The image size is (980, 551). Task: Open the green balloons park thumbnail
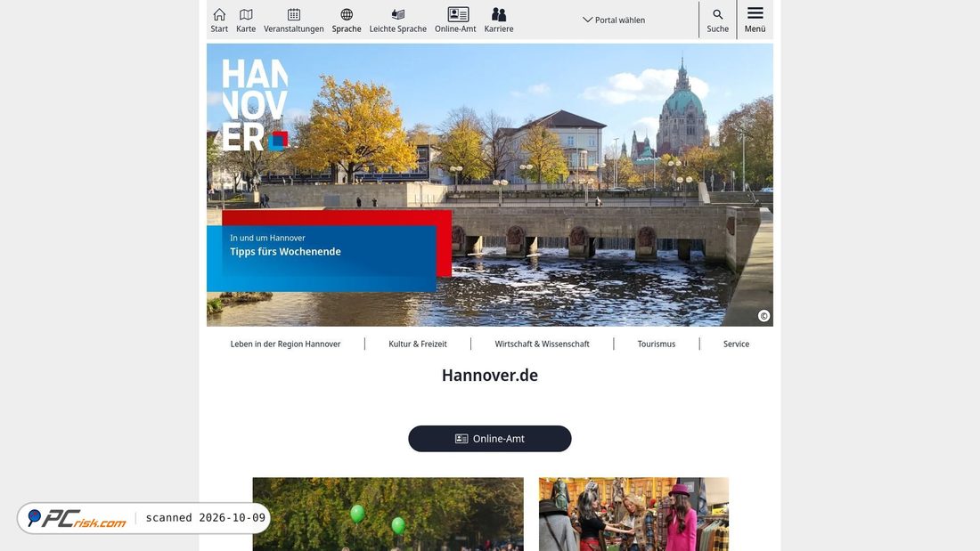tap(388, 515)
